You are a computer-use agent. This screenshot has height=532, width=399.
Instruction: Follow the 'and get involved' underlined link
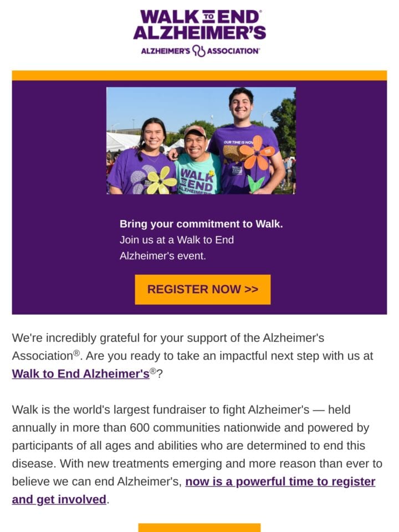[59, 499]
